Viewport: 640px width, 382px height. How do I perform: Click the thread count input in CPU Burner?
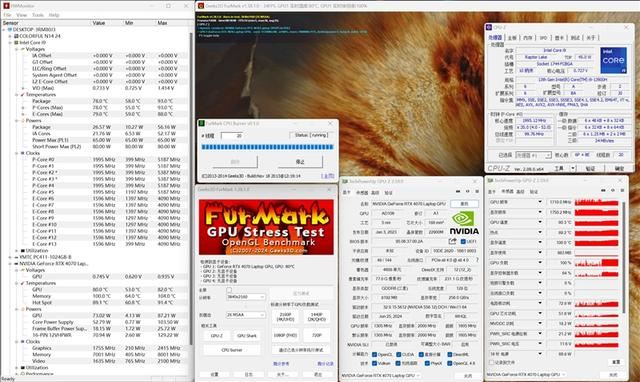(232, 135)
